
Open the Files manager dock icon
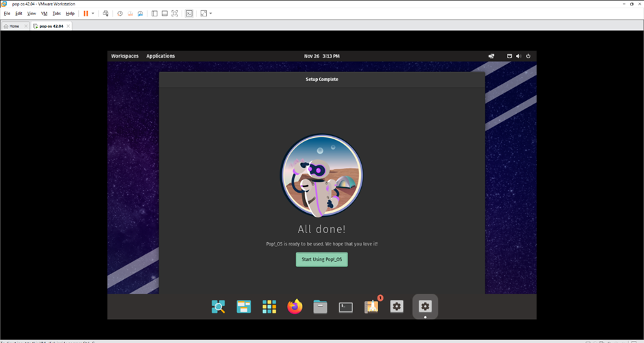(x=320, y=307)
